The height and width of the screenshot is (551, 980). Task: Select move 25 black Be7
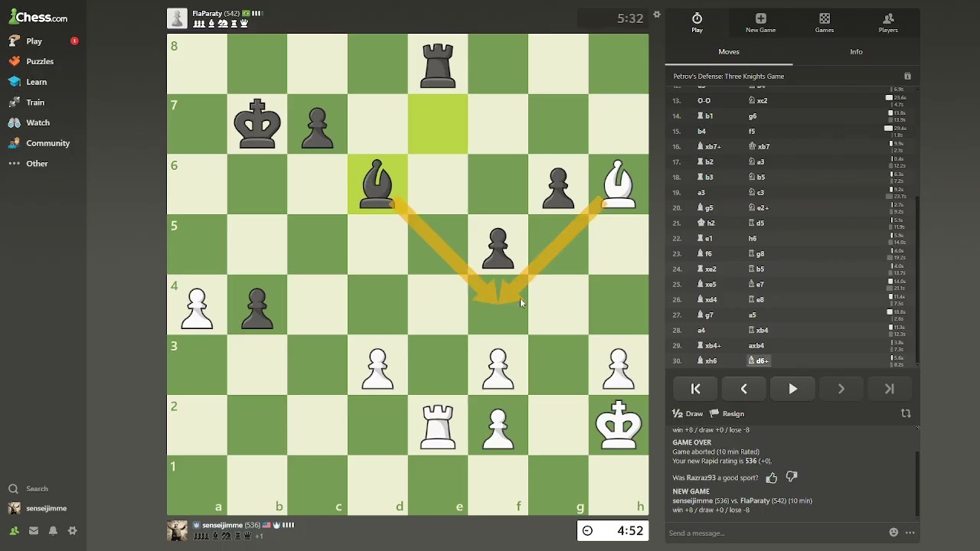tap(756, 285)
